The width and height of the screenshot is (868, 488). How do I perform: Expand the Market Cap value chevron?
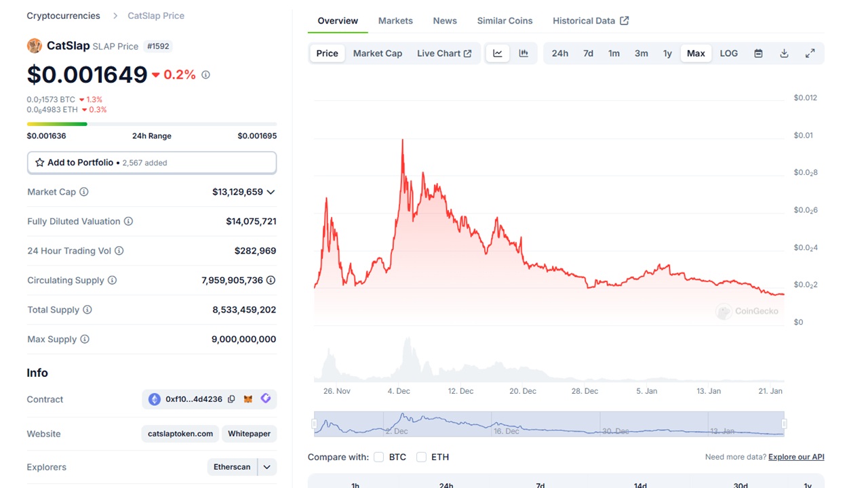[271, 192]
